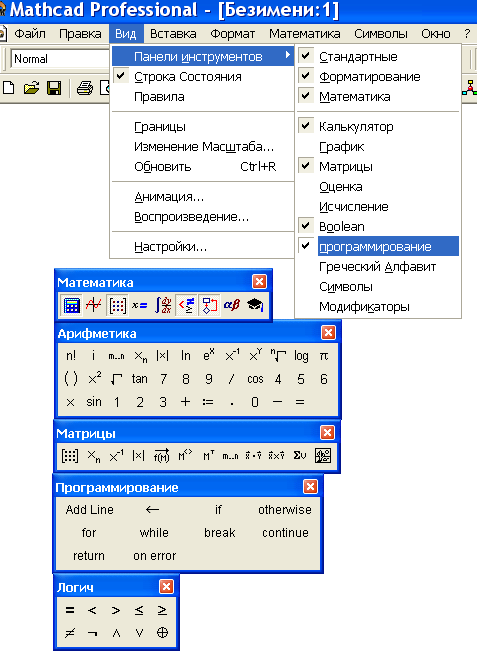477x656 pixels.
Task: Insert less-or-equal symbol in Логич panel
Action: [x=139, y=610]
